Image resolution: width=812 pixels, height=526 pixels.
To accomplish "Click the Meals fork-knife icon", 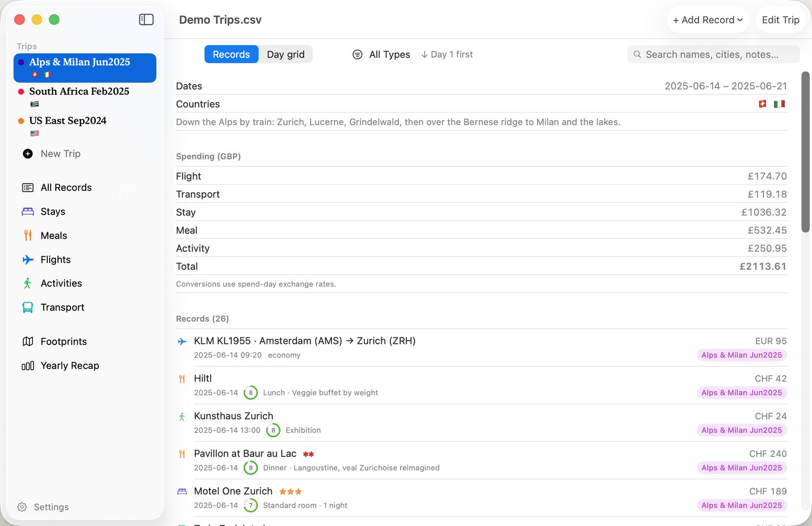I will (28, 235).
